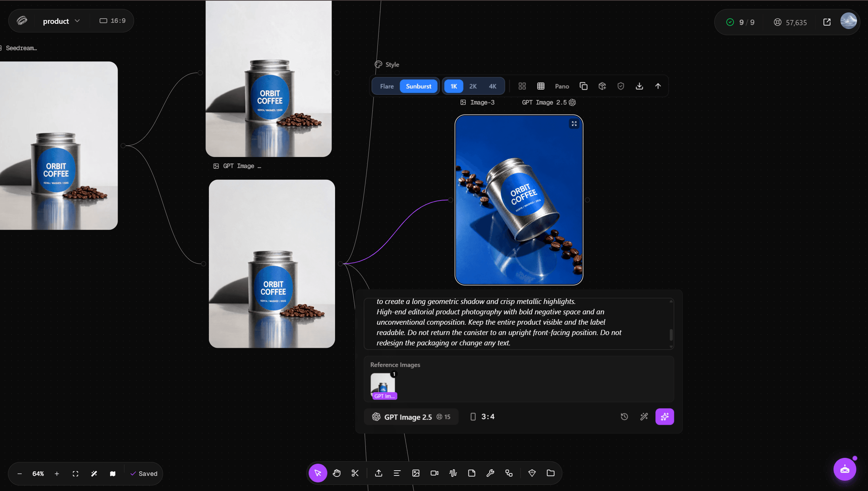The height and width of the screenshot is (491, 868).
Task: Click the sticky note icon
Action: click(472, 473)
